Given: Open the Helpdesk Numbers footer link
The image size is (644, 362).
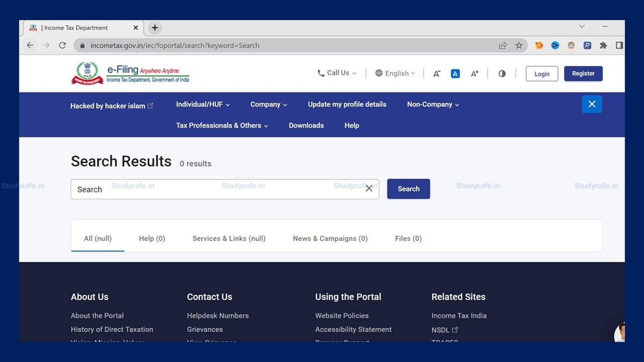Looking at the screenshot, I should (218, 316).
